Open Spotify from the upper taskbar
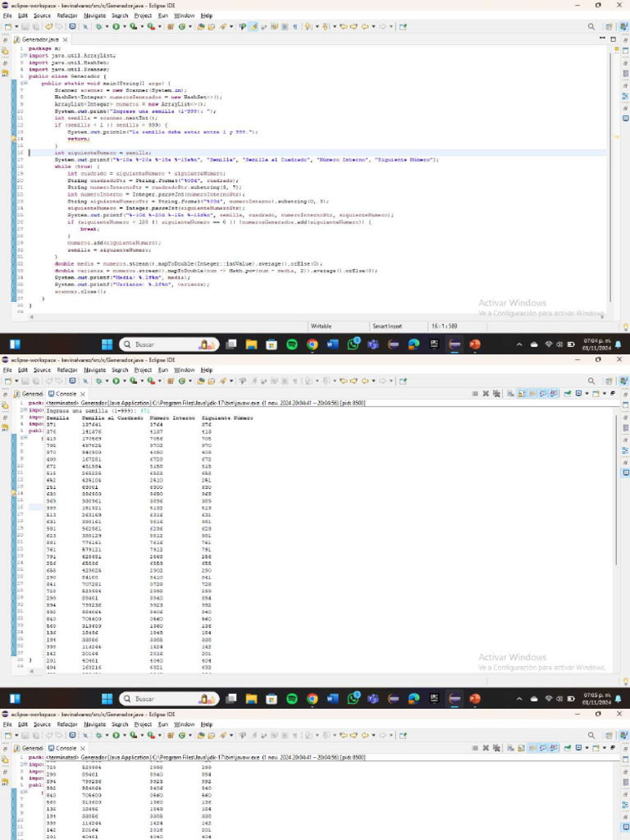The image size is (630, 840). coord(293,345)
